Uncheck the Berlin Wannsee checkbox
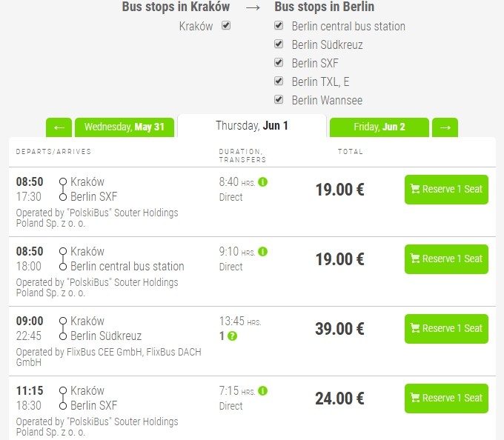This screenshot has width=504, height=440. click(x=279, y=99)
